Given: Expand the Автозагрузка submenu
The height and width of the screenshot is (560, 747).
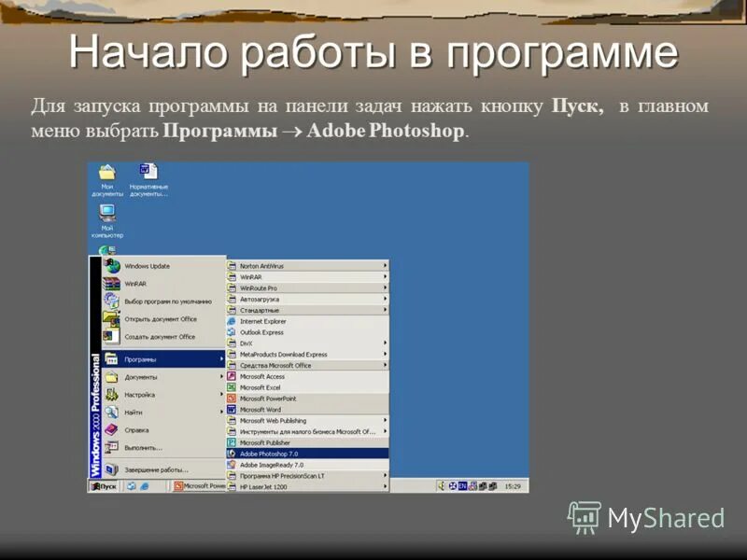Looking at the screenshot, I should pyautogui.click(x=308, y=300).
